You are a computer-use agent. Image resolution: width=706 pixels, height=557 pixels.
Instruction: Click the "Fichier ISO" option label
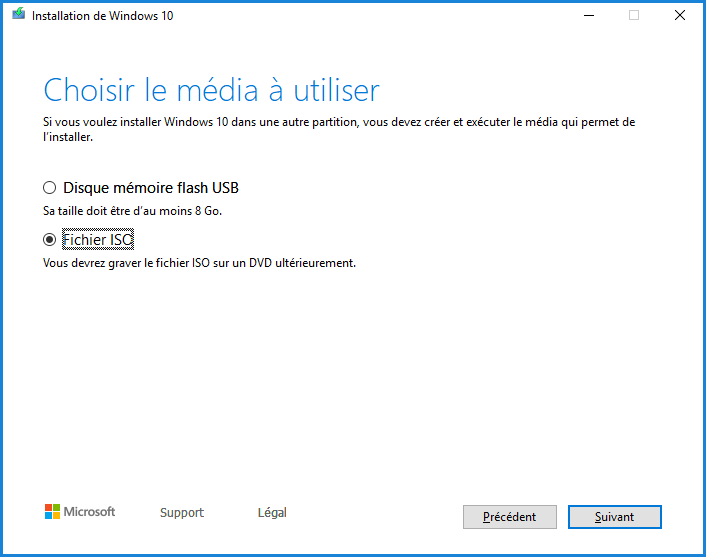98,240
